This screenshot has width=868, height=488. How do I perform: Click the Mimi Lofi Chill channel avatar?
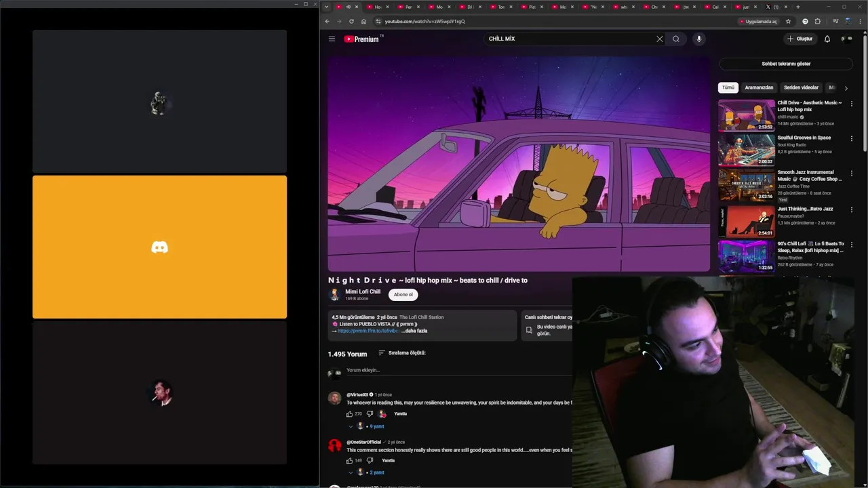point(334,294)
